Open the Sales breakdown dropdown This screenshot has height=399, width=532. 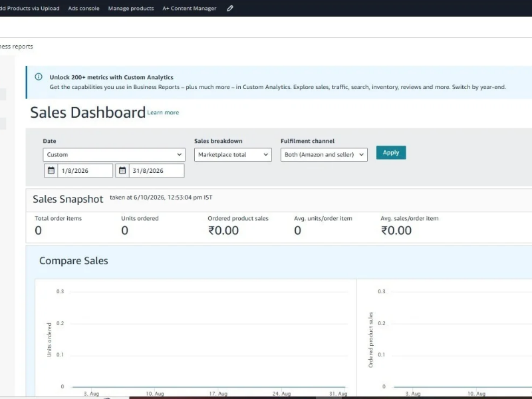point(233,155)
